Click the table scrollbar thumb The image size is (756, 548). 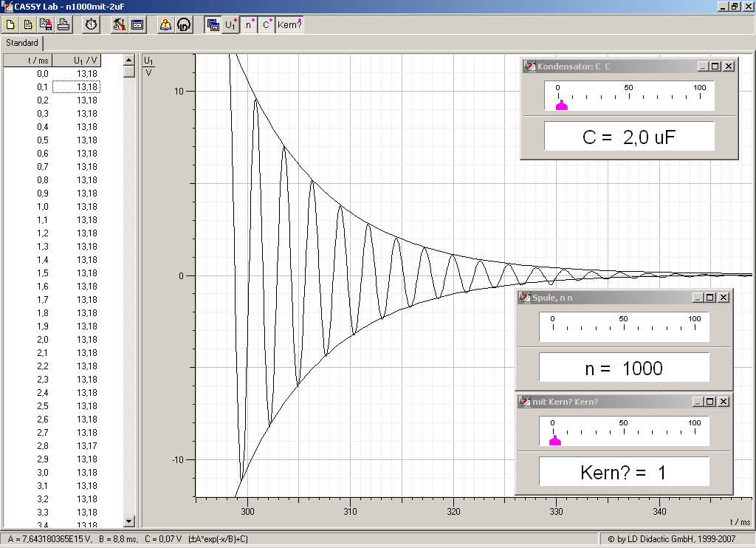click(128, 72)
